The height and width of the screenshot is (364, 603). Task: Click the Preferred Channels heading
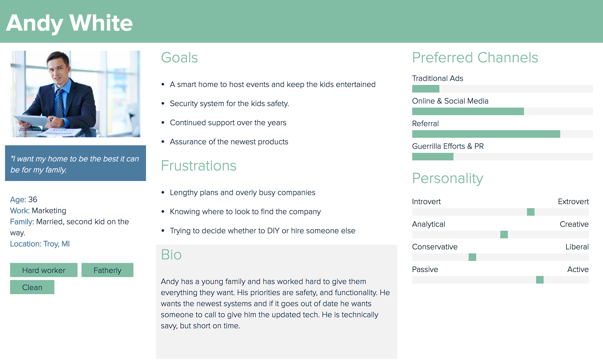pos(475,58)
